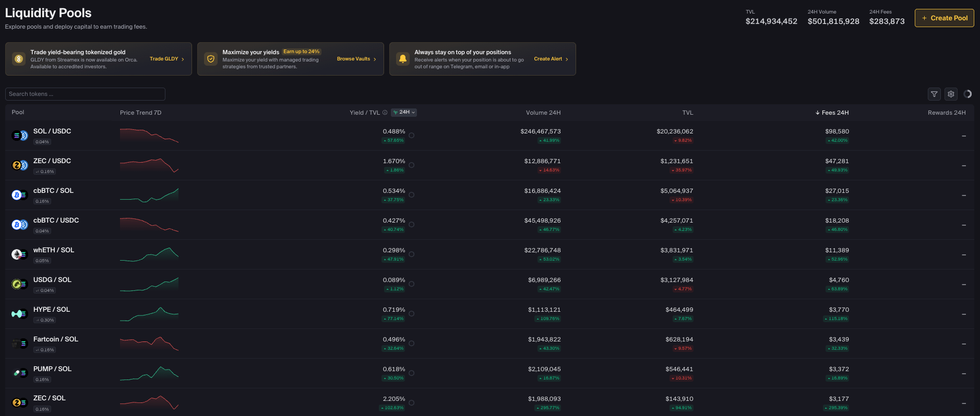Viewport: 980px width, 416px height.
Task: Click the HYPE / SOL price trend chart
Action: point(149,314)
